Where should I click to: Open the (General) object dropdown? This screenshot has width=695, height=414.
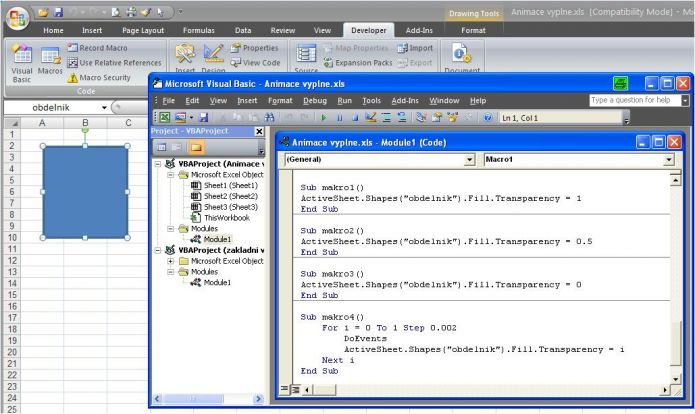coord(469,160)
